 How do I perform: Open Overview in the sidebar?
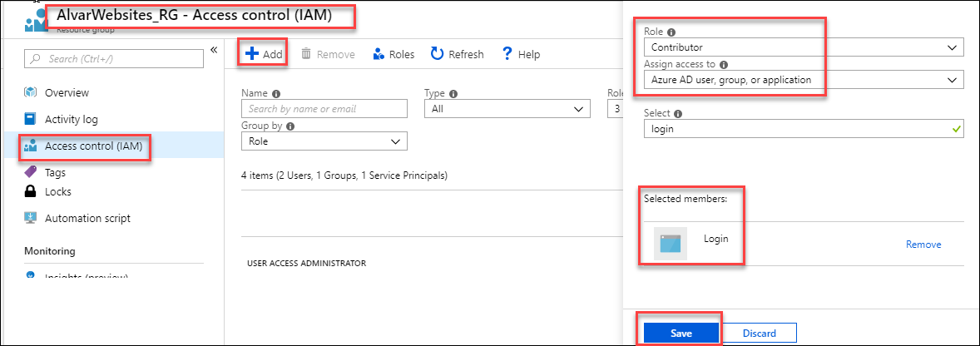[67, 92]
